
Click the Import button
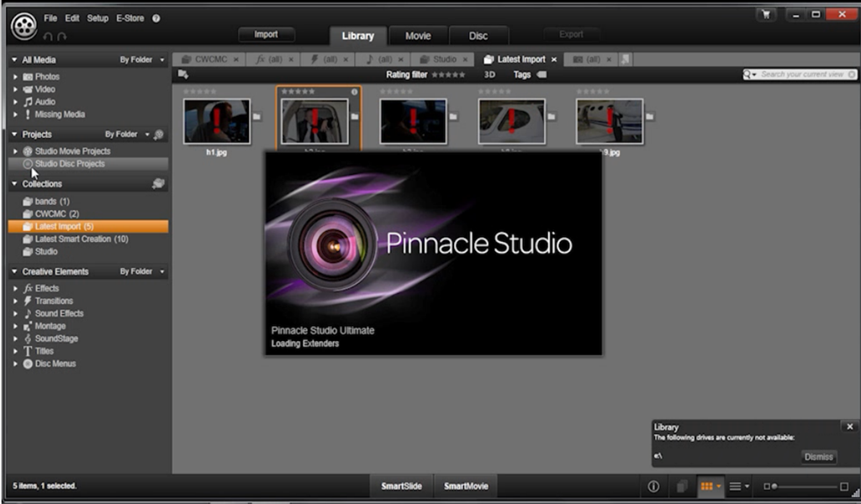point(266,34)
